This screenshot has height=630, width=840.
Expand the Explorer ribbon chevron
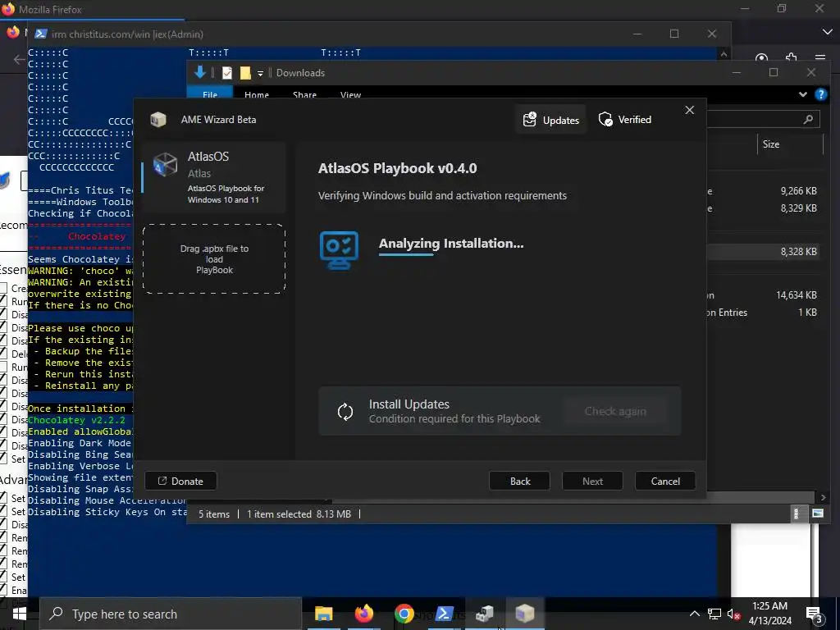802,94
